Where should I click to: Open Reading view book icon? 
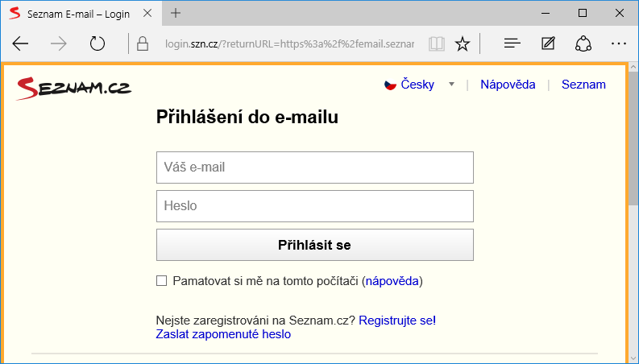click(436, 43)
